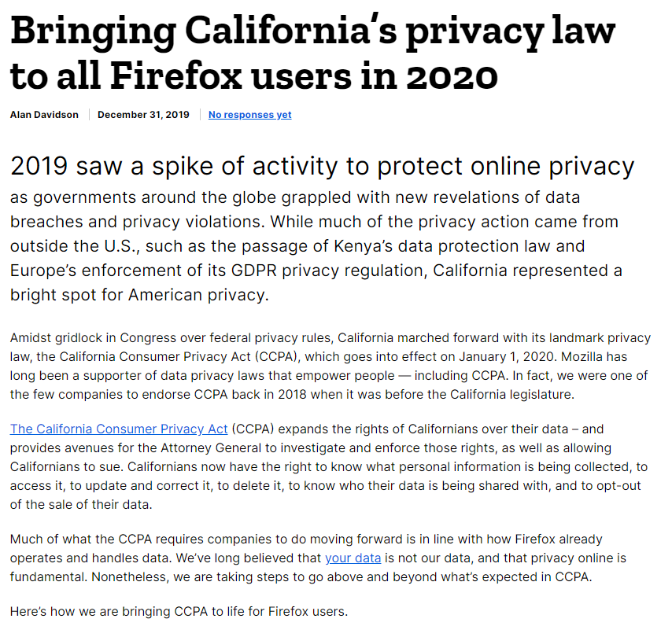Image resolution: width=672 pixels, height=626 pixels.
Task: Click the "Bringing California's privacy law" headline
Action: pyautogui.click(x=312, y=33)
